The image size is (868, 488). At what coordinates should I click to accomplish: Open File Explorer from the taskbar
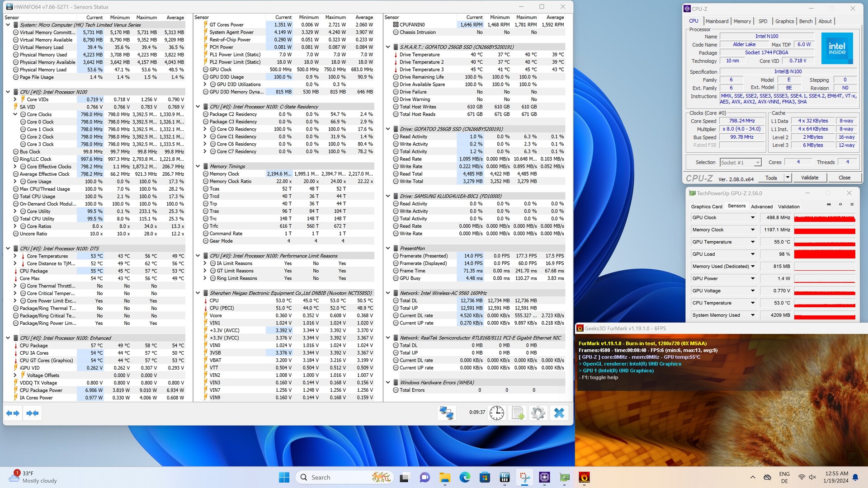coord(445,477)
